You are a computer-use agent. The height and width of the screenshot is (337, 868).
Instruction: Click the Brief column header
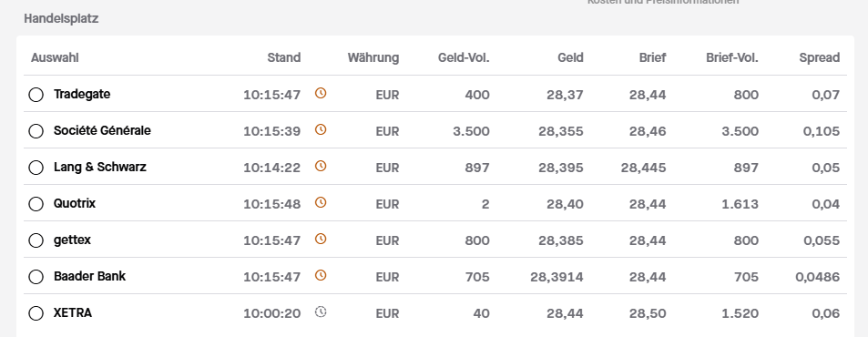click(x=653, y=57)
